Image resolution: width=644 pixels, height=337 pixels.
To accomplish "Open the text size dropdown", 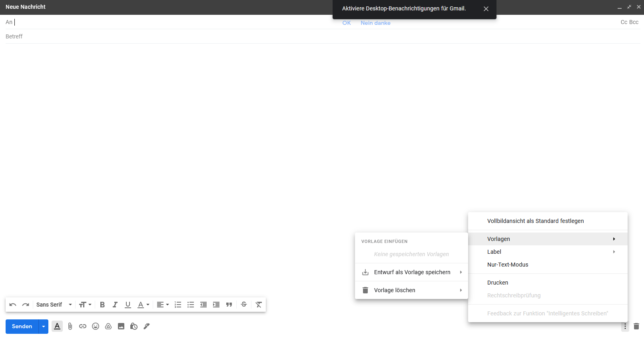I will coord(85,305).
